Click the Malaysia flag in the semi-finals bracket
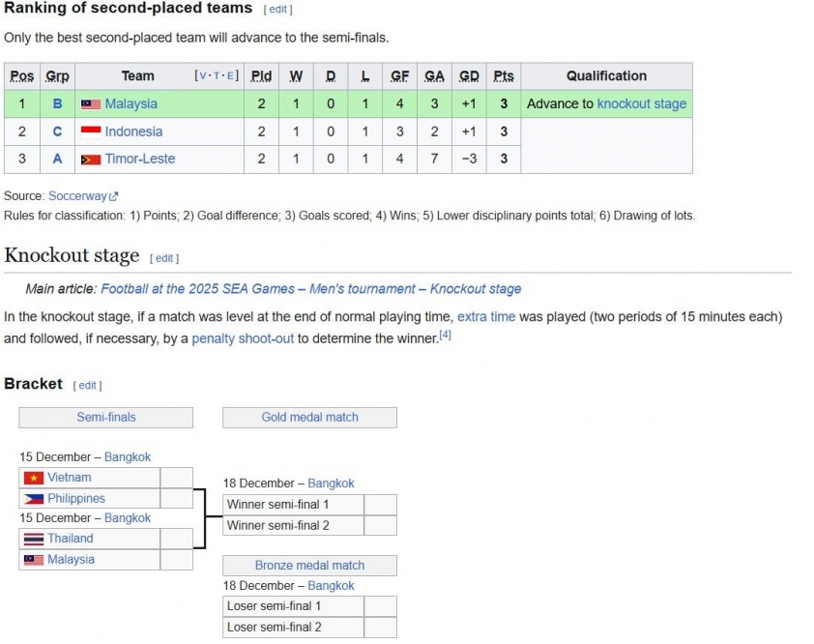 click(34, 560)
